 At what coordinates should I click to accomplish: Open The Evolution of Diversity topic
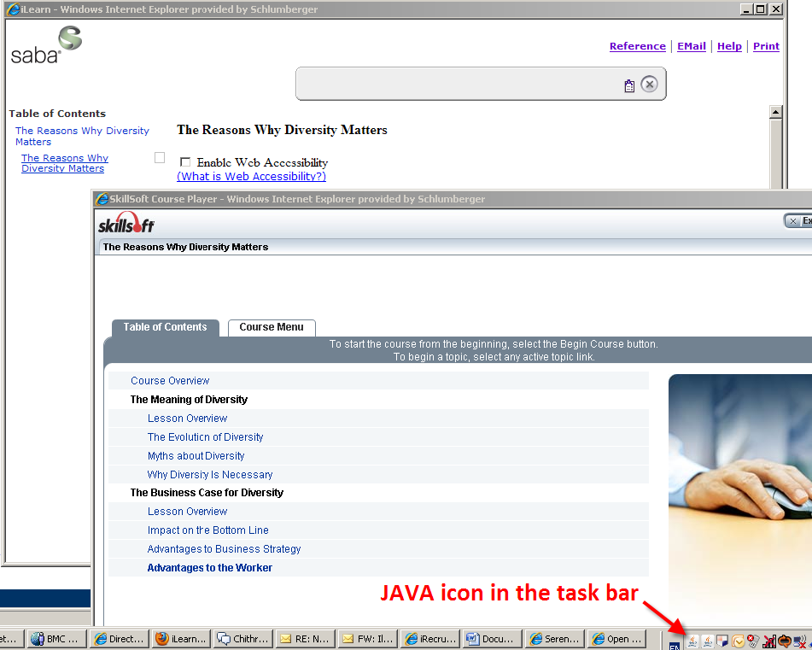[x=205, y=437]
